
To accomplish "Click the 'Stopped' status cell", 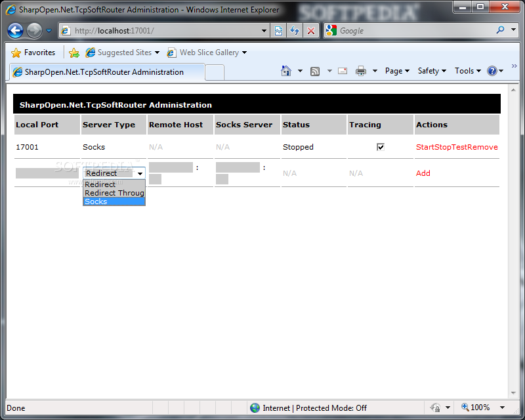I will click(298, 147).
